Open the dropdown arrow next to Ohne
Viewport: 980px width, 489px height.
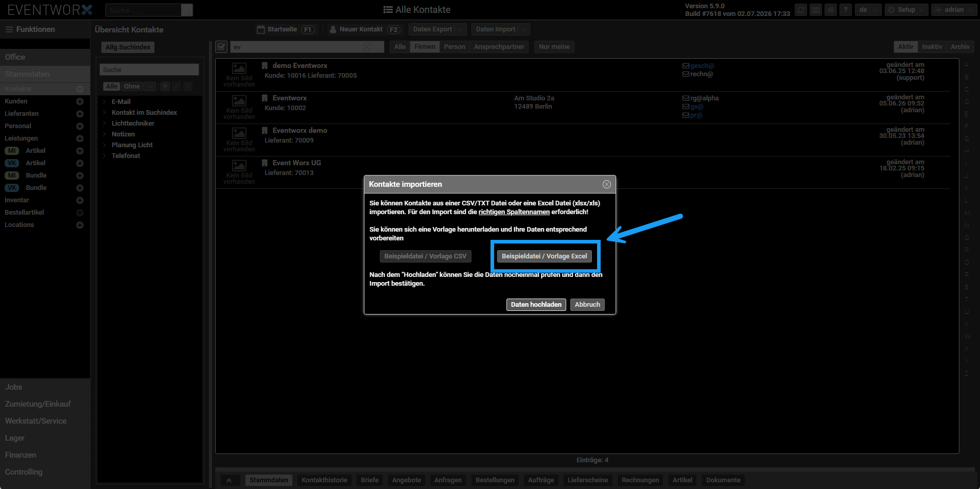coord(150,86)
